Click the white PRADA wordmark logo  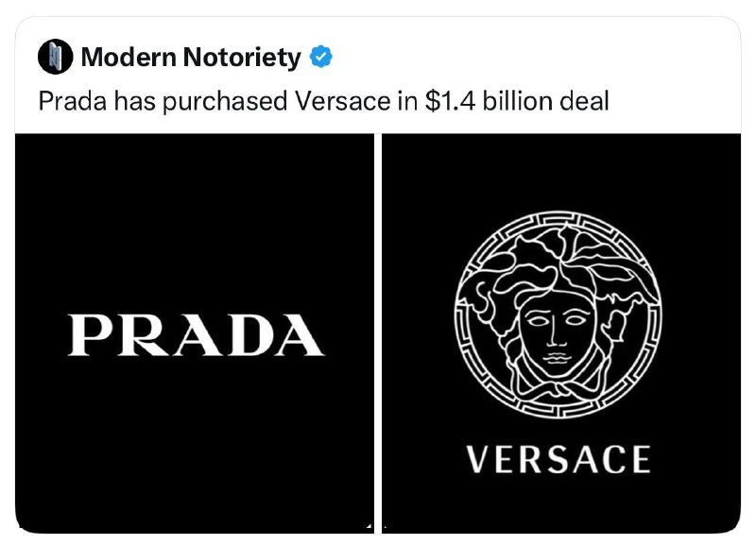click(196, 335)
